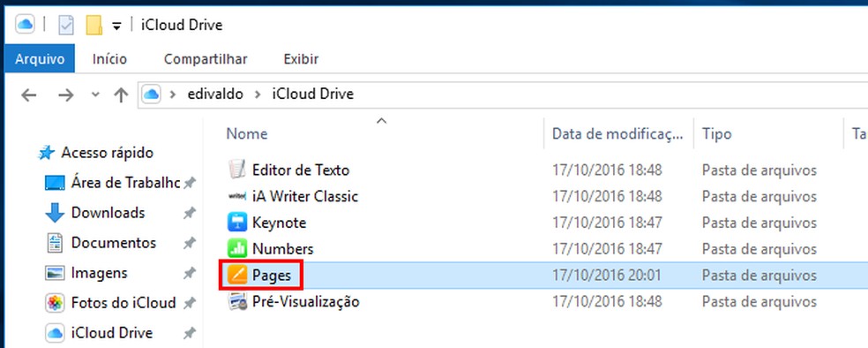The width and height of the screenshot is (868, 348).
Task: Select the Pré-Visualização folder
Action: click(305, 302)
